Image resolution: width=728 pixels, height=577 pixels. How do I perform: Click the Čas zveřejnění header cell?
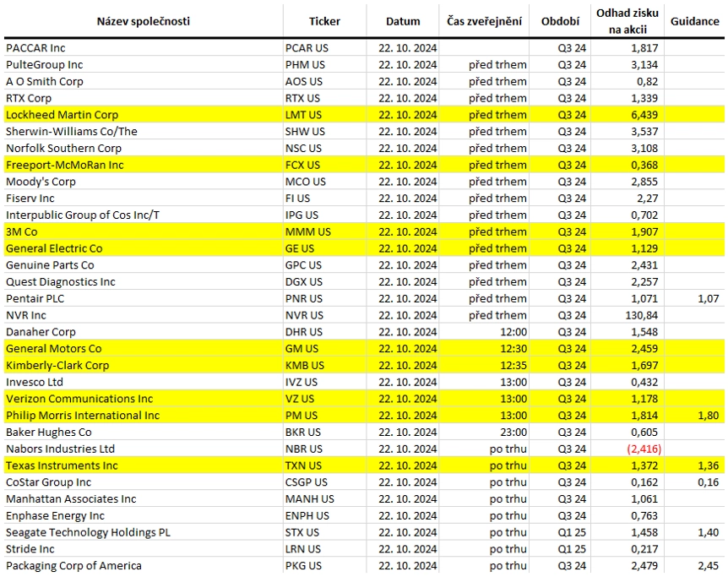point(484,21)
